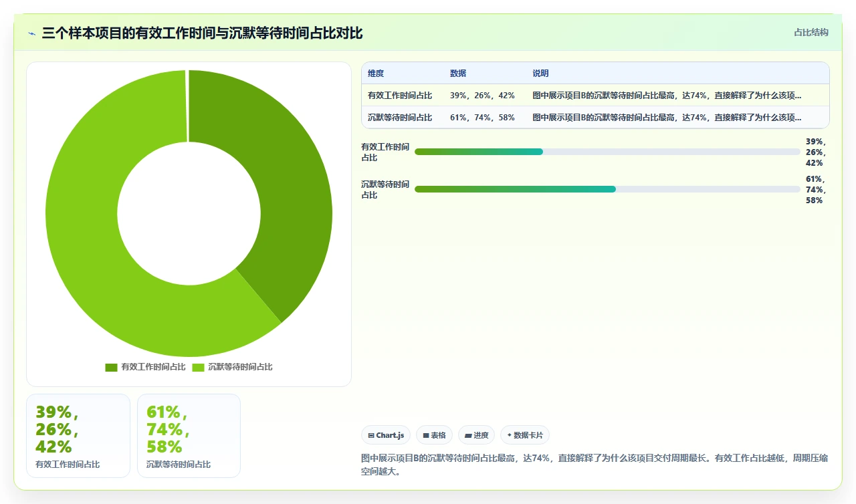Click the 沉默等待时间占比 progress bar

pos(607,189)
